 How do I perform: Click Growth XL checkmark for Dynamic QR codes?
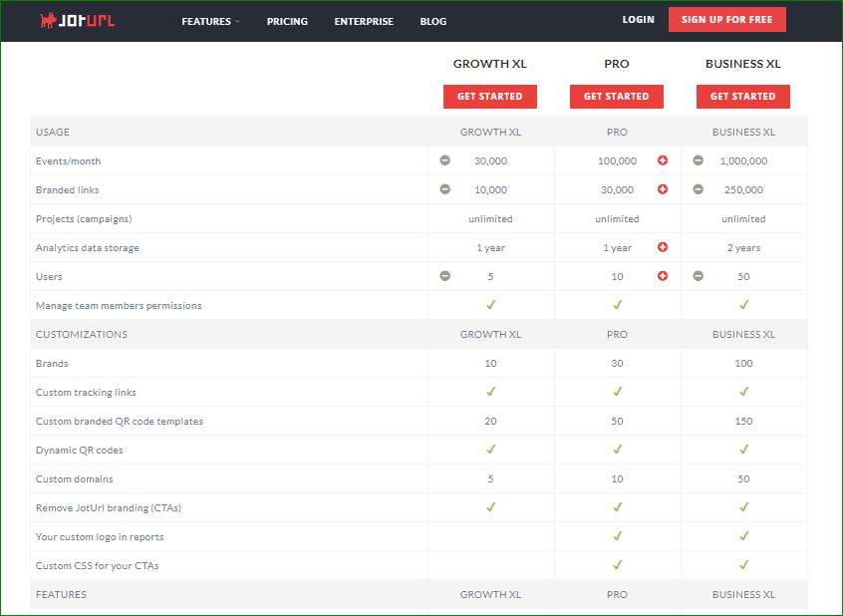click(491, 450)
